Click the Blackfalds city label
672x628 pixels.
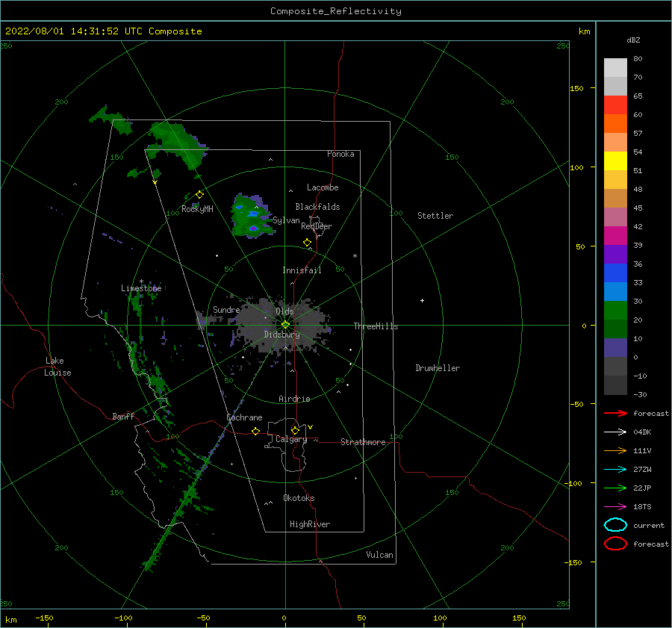(x=317, y=207)
